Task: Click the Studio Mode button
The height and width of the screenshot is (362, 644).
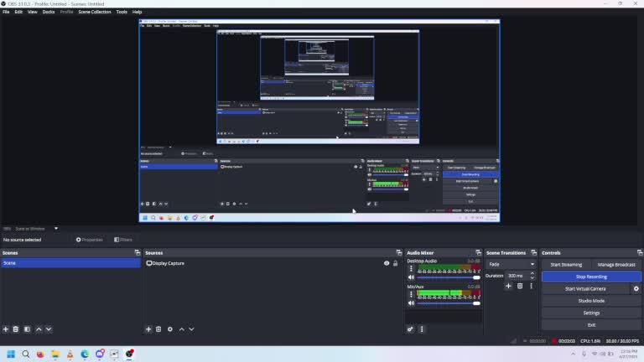Action: [591, 301]
